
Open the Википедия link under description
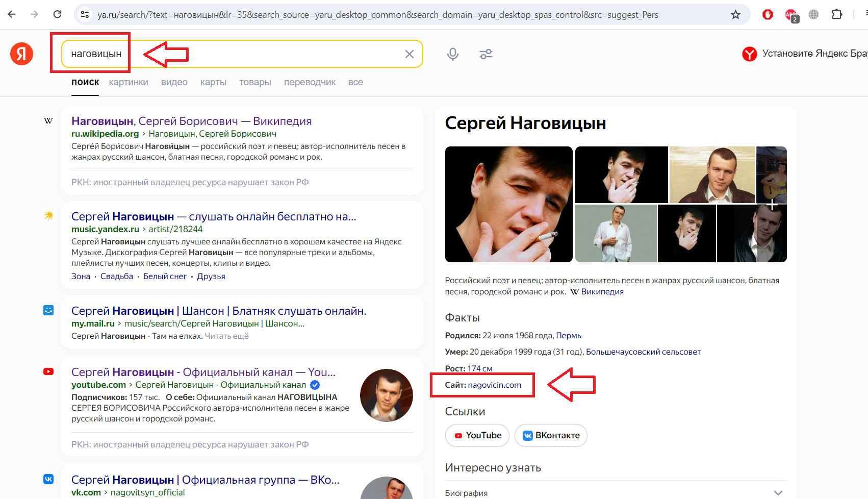(602, 292)
